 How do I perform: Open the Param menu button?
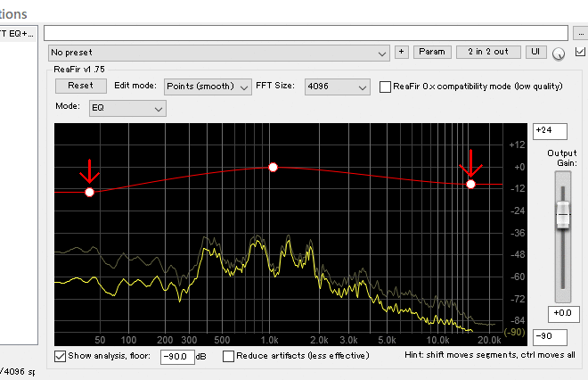tap(432, 53)
